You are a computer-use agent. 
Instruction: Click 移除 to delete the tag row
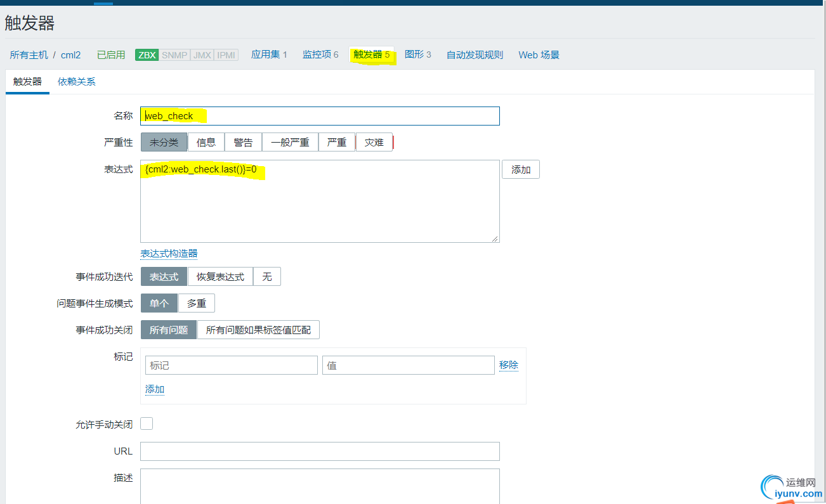pyautogui.click(x=509, y=365)
